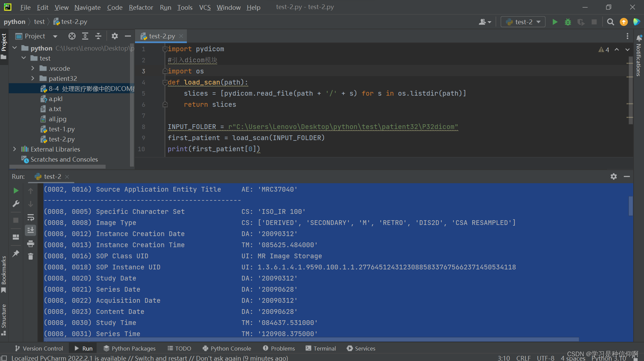Open the File menu

[x=25, y=7]
